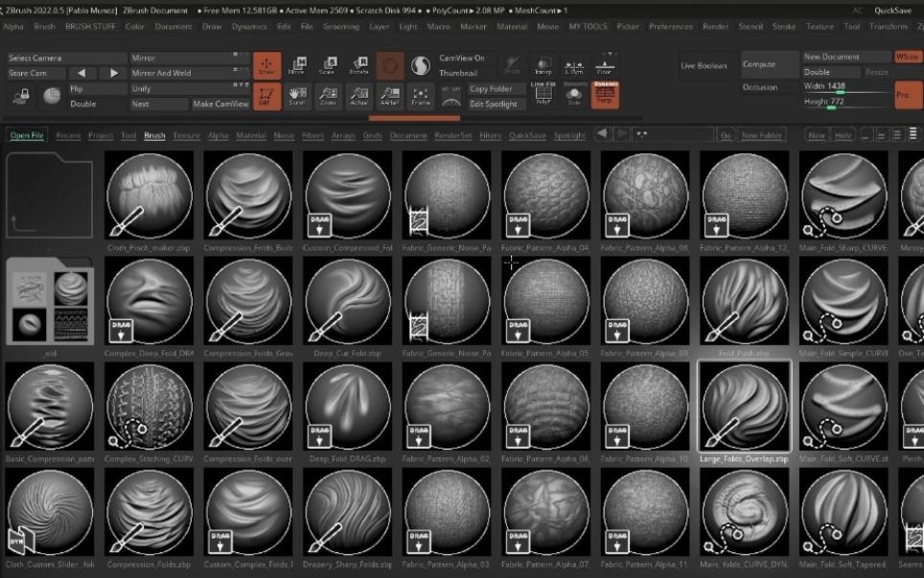This screenshot has width=924, height=578.
Task: Open the Mirror And Weld options
Action: coord(182,73)
